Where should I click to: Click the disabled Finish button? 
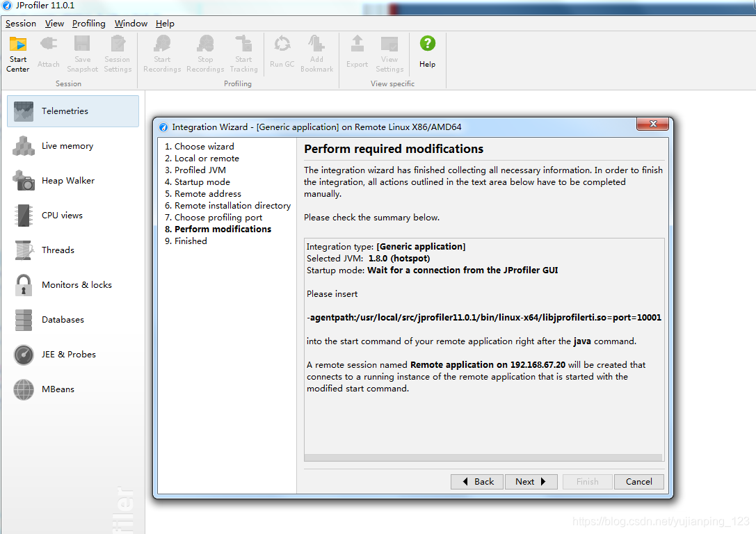coord(587,481)
